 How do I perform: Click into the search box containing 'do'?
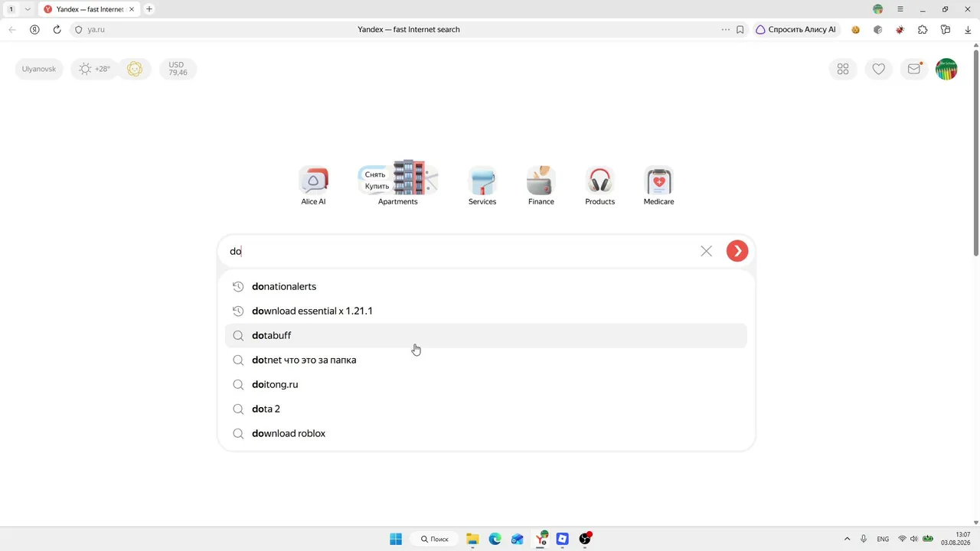(x=459, y=251)
